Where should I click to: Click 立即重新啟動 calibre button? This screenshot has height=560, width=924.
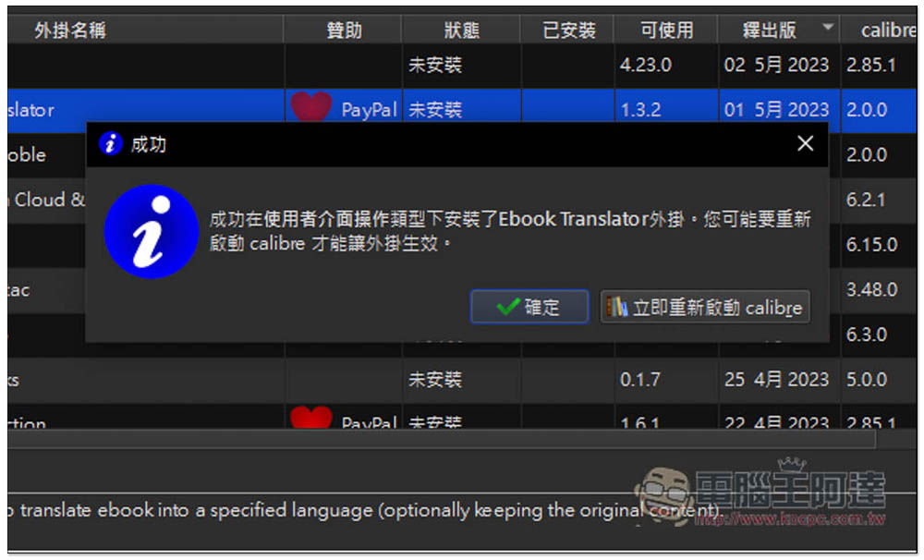pos(705,307)
